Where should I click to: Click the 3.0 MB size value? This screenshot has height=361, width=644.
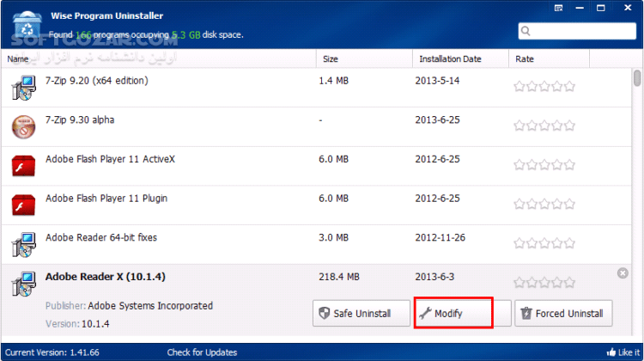[333, 237]
